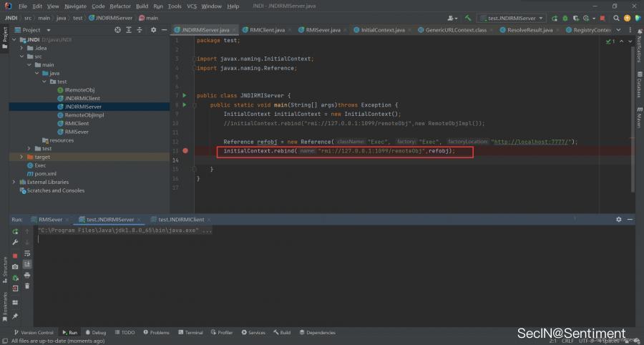Expand the target folder in project tree
Screen dimensions: 644x345
(x=21, y=157)
